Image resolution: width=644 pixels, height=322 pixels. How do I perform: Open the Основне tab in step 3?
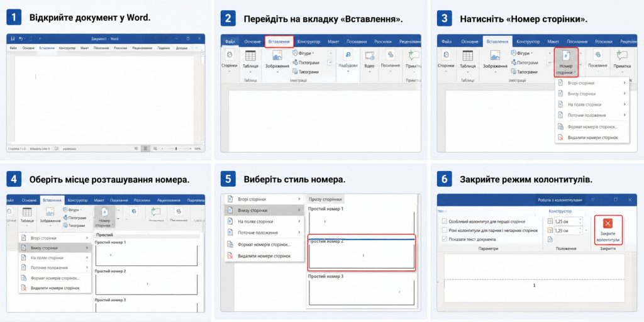(x=469, y=42)
